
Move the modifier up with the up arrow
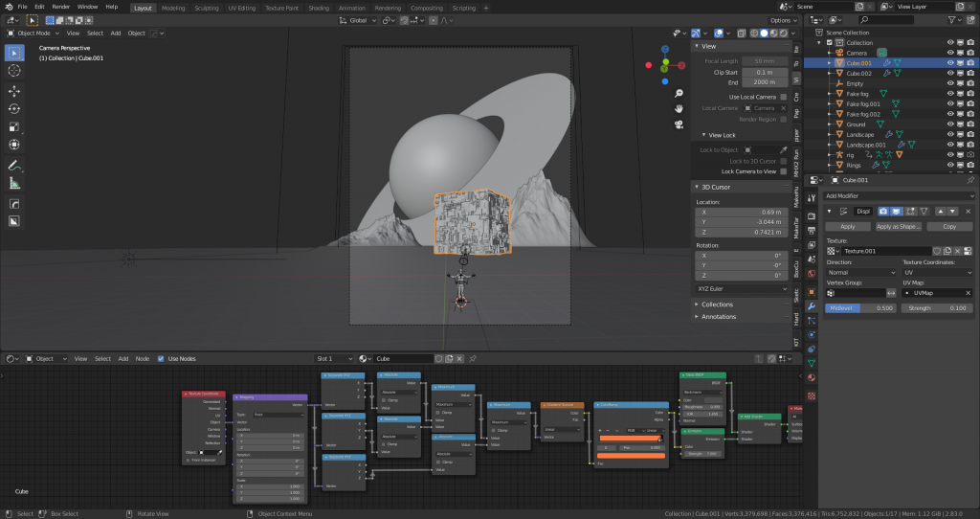pos(940,212)
